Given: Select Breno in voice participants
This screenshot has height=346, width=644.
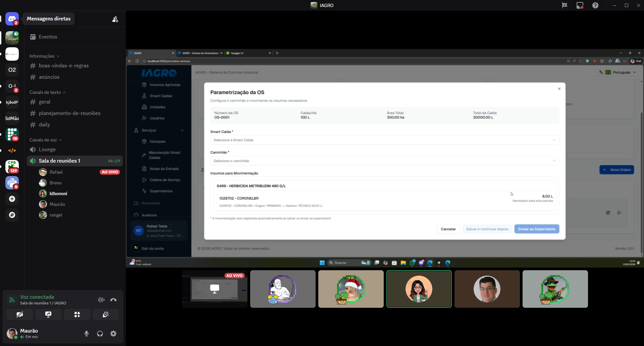Looking at the screenshot, I should (79, 183).
